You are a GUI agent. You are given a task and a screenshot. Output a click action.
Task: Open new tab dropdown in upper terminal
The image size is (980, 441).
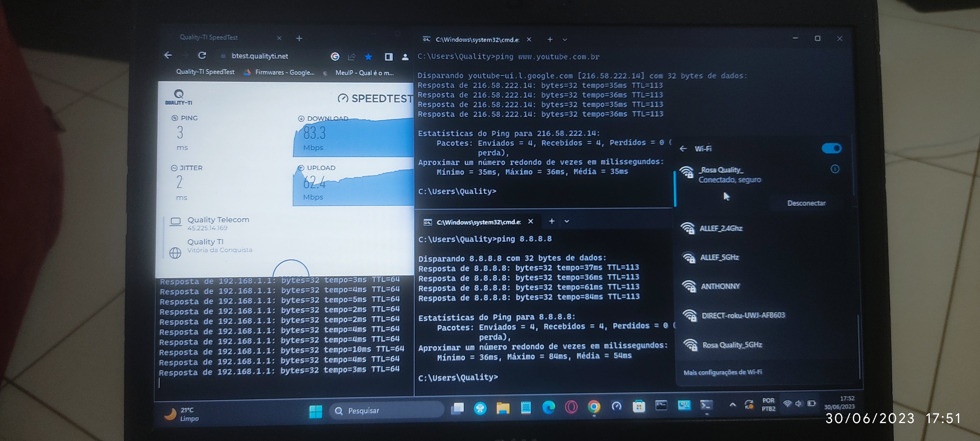click(x=564, y=40)
